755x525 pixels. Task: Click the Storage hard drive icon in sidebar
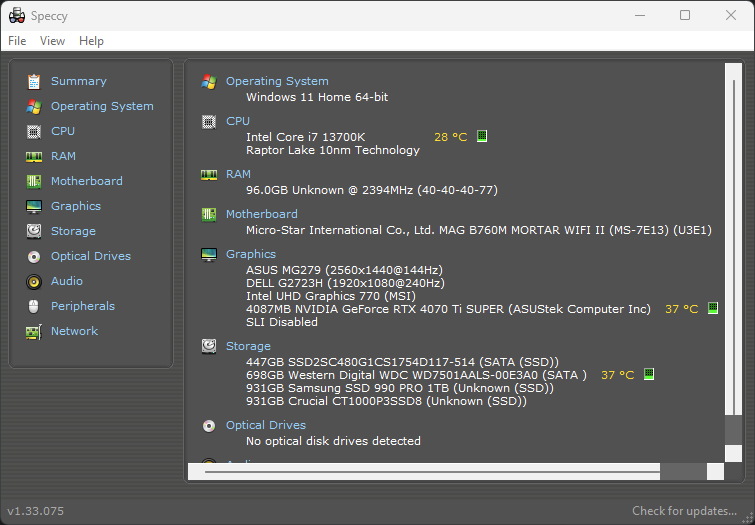(x=34, y=232)
